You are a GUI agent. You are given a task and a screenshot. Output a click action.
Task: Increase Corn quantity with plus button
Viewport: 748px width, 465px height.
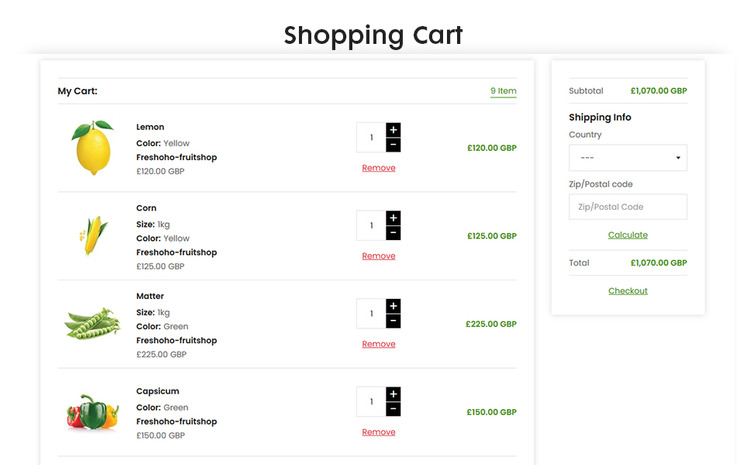tap(393, 218)
